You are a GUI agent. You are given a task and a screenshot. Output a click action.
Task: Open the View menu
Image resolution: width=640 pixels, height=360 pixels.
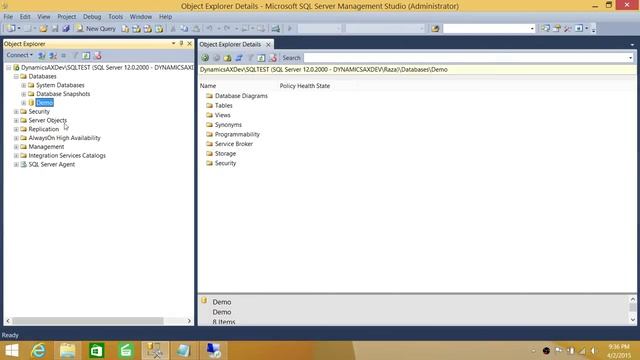point(44,17)
